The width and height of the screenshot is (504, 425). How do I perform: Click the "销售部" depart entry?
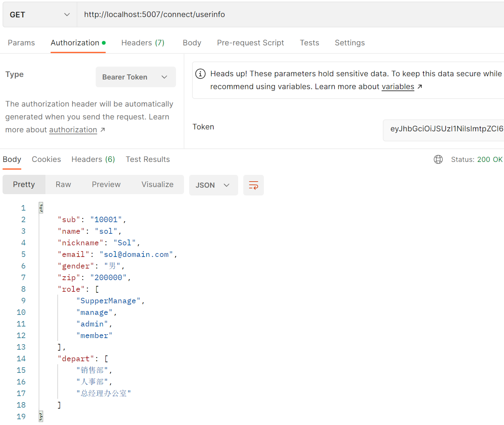[x=92, y=370]
